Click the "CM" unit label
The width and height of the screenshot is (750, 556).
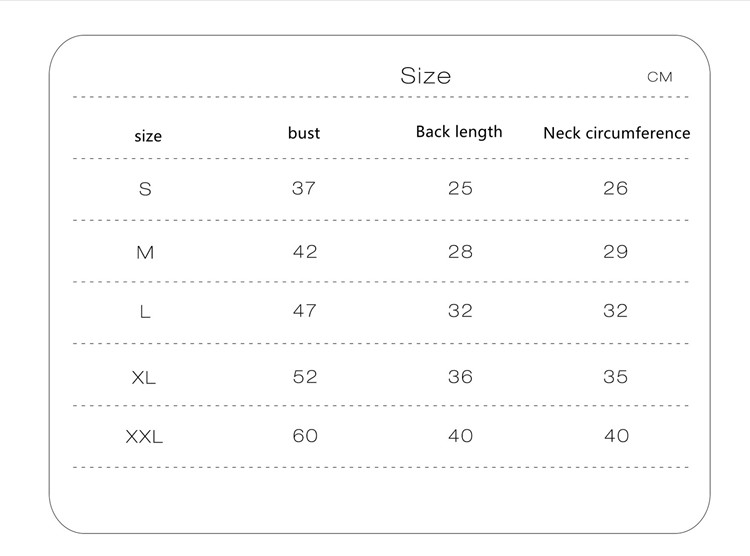click(660, 77)
